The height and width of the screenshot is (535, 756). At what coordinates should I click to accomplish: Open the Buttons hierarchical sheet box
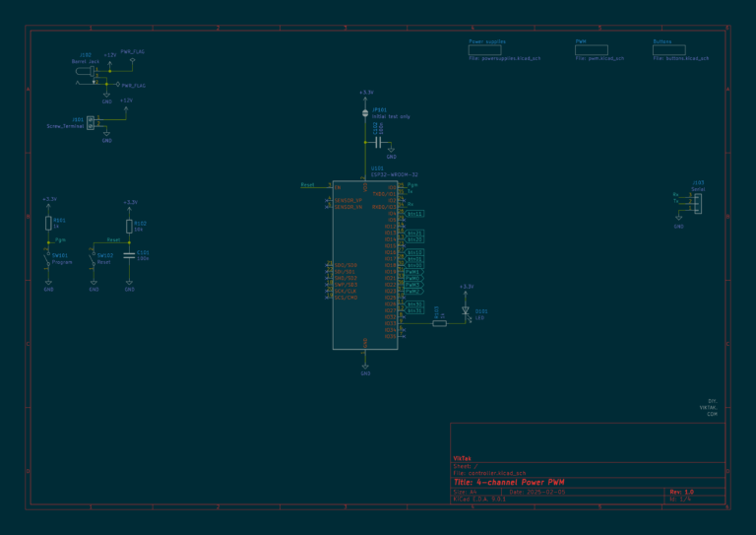tap(669, 50)
